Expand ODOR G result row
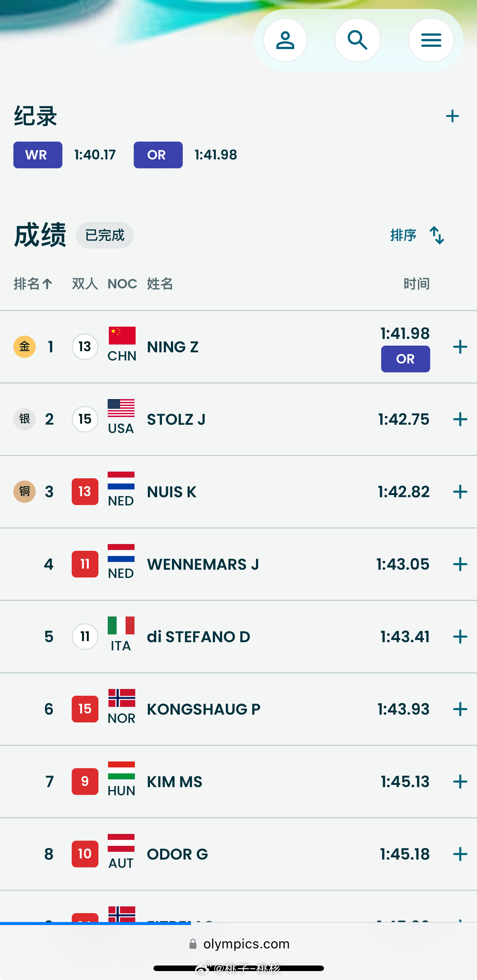477x980 pixels. click(x=460, y=854)
